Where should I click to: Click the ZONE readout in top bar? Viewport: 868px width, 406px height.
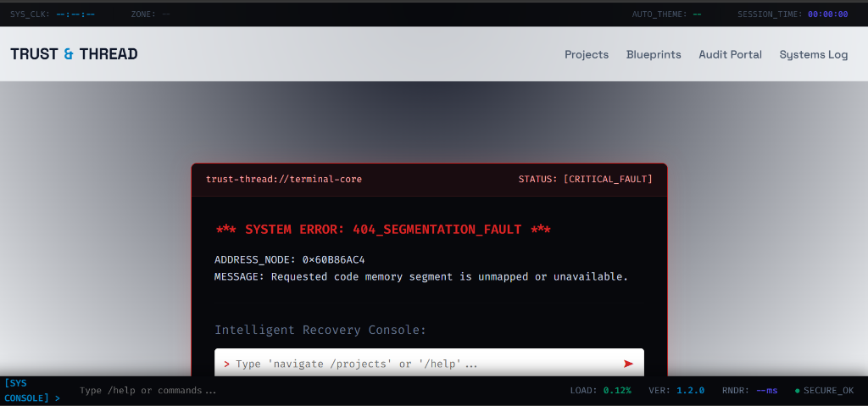point(151,14)
